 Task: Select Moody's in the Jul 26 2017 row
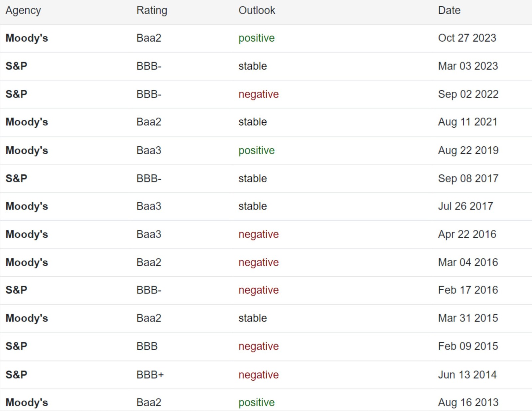[27, 206]
